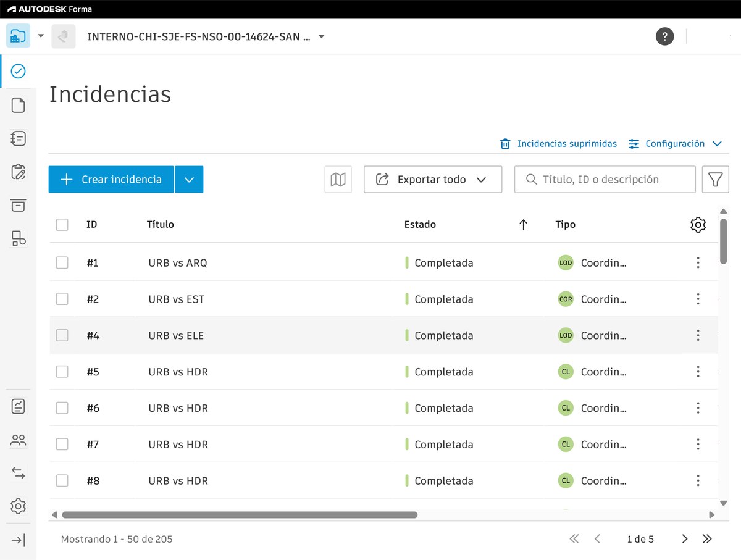
Task: Open the Transmittals archive sidebar icon
Action: 19,205
